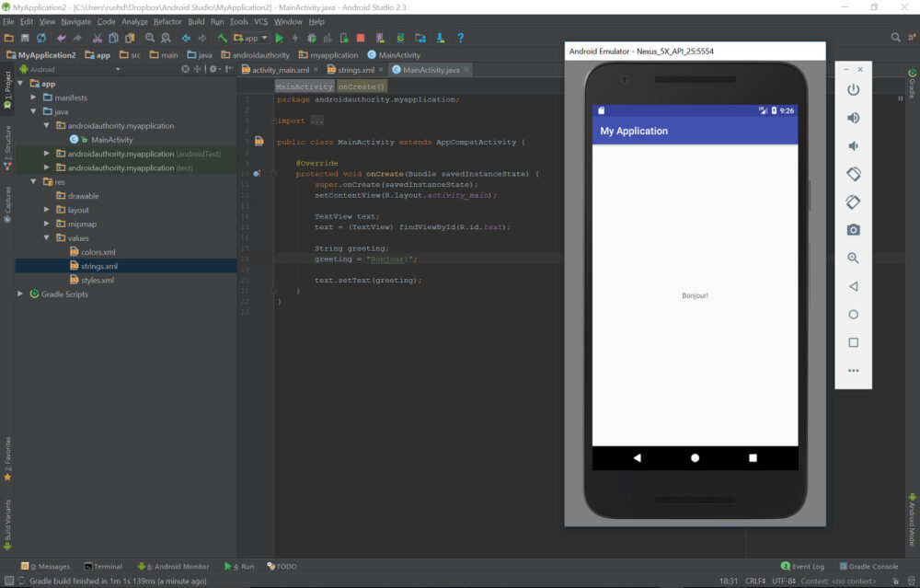Click the Debug app bug icon
The width and height of the screenshot is (920, 588).
[x=312, y=39]
